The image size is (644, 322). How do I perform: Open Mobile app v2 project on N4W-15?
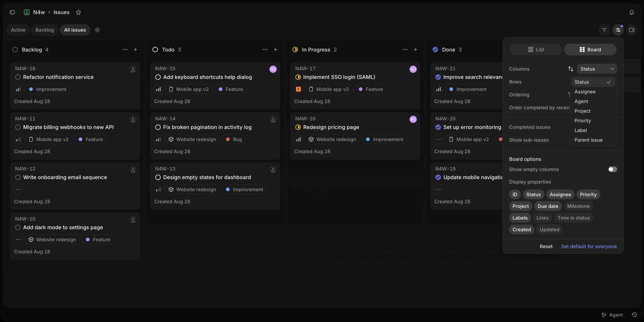189,89
